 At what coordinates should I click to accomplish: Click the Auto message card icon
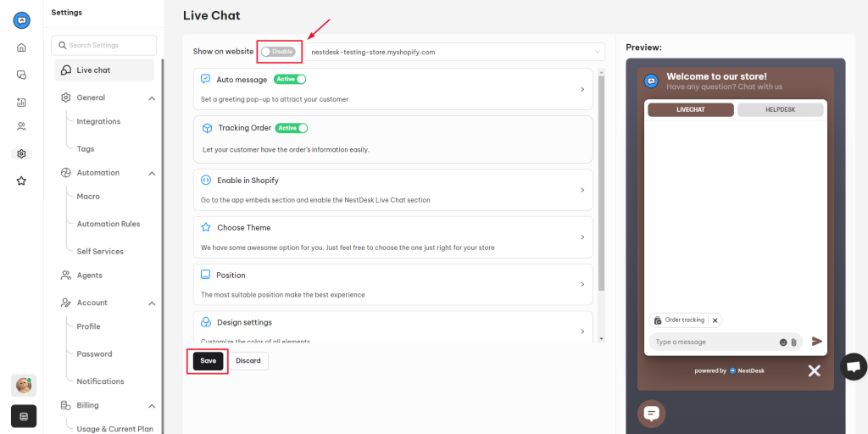pyautogui.click(x=205, y=79)
